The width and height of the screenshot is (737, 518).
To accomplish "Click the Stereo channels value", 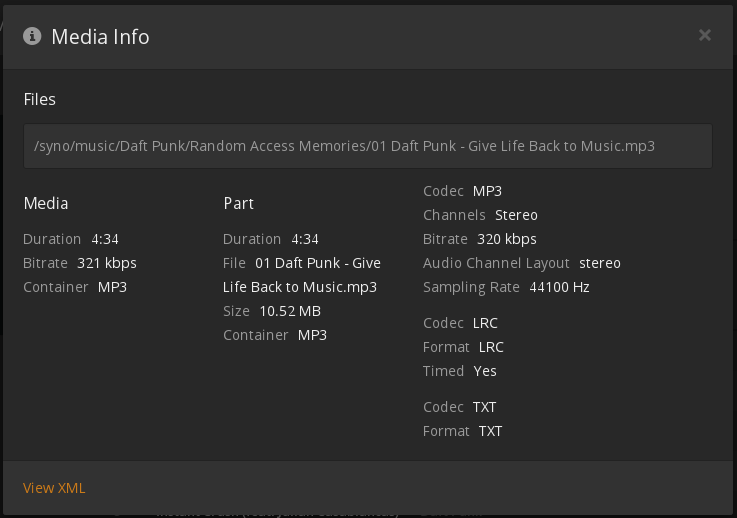I will pyautogui.click(x=516, y=215).
